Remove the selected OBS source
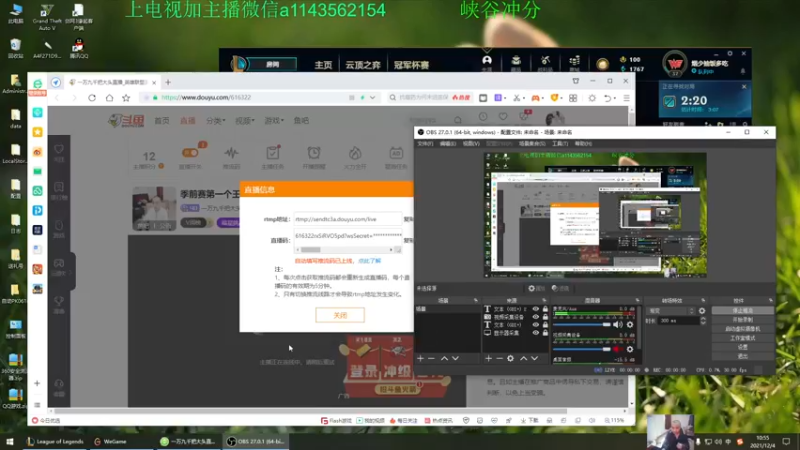Screen dimensions: 800x450 499,359
